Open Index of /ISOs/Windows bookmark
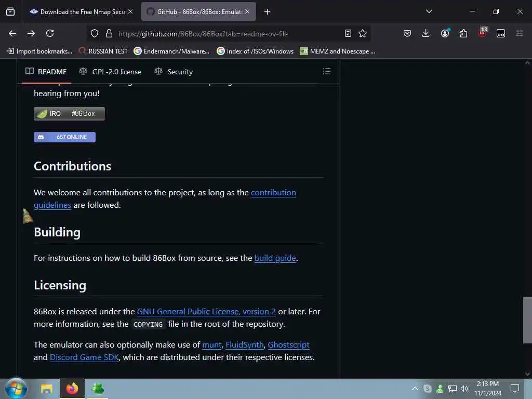The height and width of the screenshot is (399, 532). pos(255,51)
